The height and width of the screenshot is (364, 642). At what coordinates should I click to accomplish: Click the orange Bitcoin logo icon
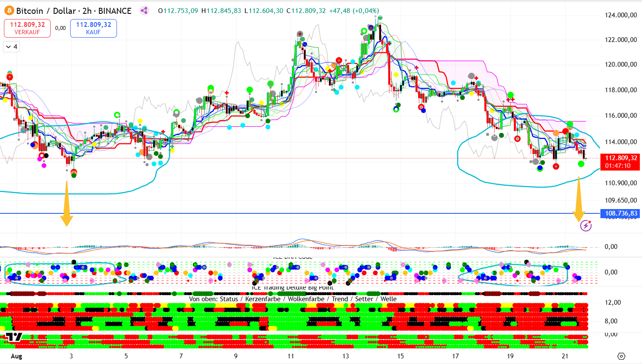pyautogui.click(x=9, y=11)
